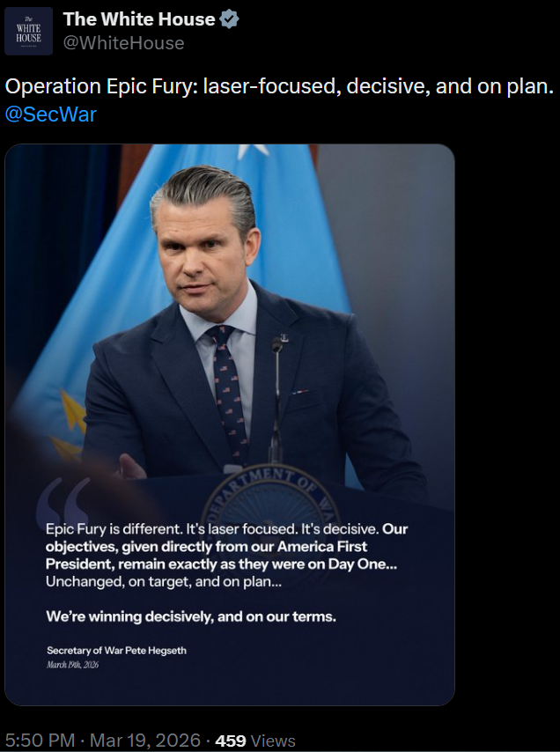Image resolution: width=560 pixels, height=752 pixels.
Task: Click the @WhiteHouse handle
Action: [x=123, y=43]
